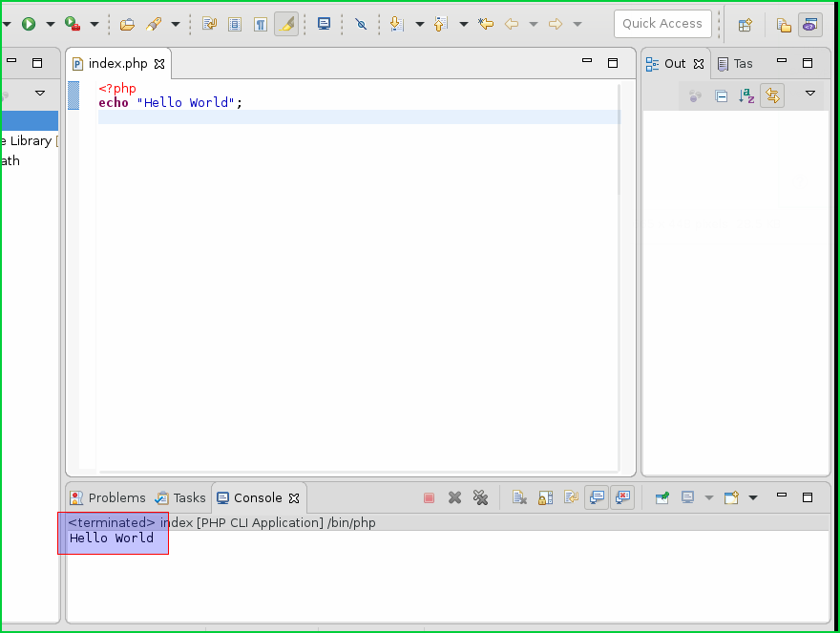
Task: Click the Run Last Tool (external tools) icon
Action: 73,24
